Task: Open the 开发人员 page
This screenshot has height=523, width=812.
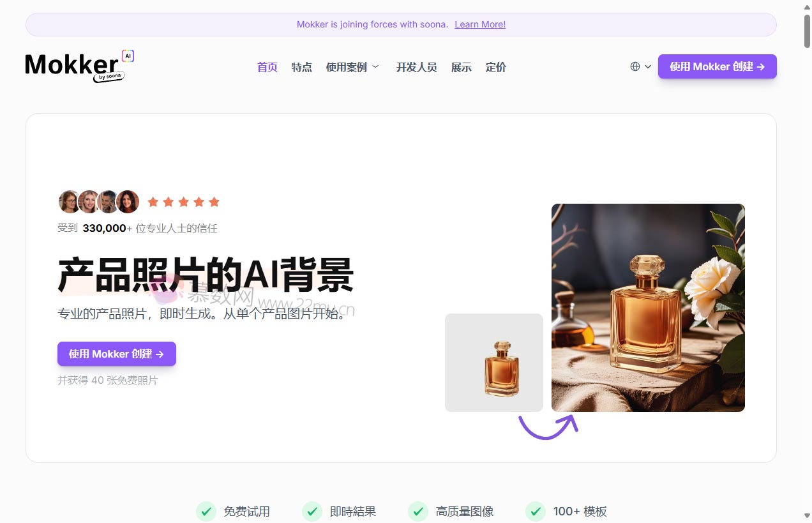Action: (416, 67)
